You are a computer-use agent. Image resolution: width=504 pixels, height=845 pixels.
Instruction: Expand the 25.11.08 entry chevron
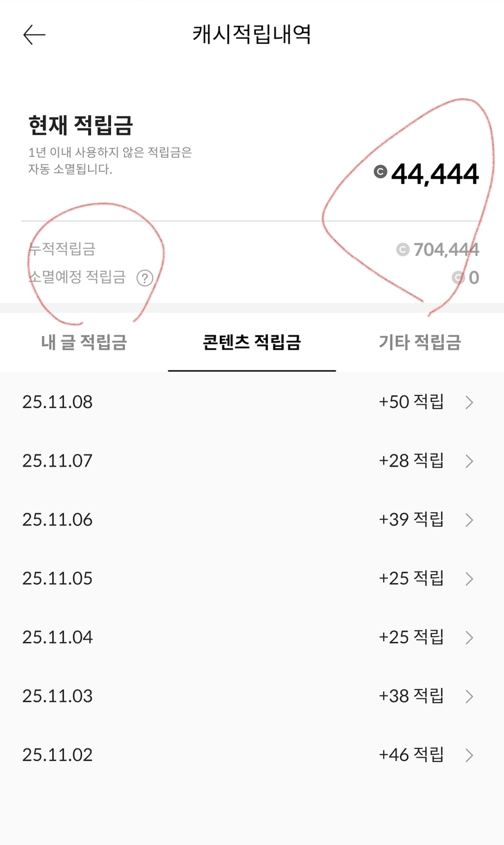[x=469, y=402]
